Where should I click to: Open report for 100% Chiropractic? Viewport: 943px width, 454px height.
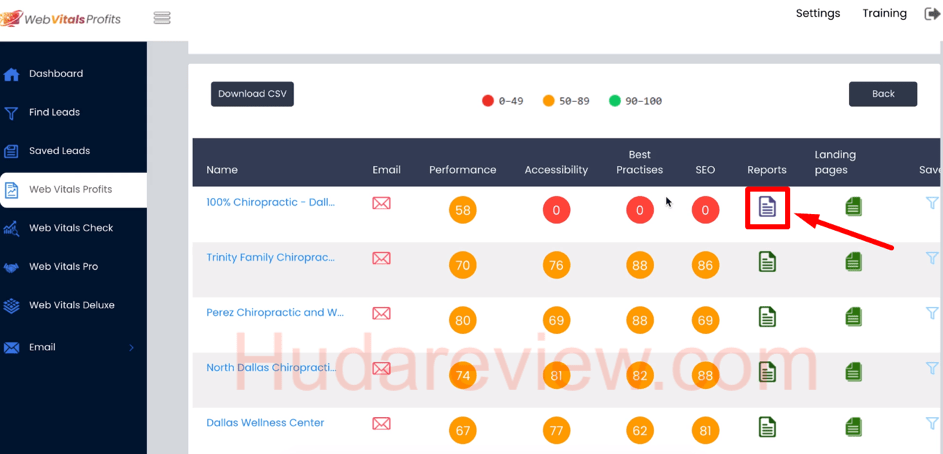[x=767, y=207]
